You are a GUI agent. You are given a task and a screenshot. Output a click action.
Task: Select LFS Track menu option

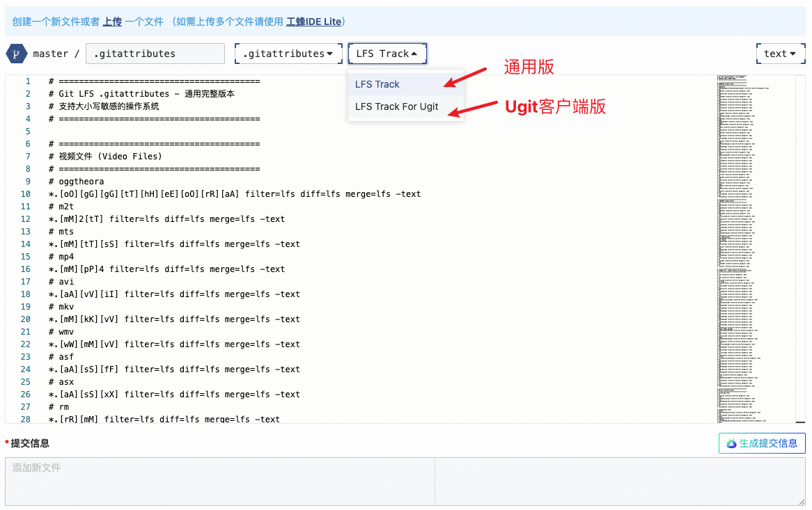point(377,84)
